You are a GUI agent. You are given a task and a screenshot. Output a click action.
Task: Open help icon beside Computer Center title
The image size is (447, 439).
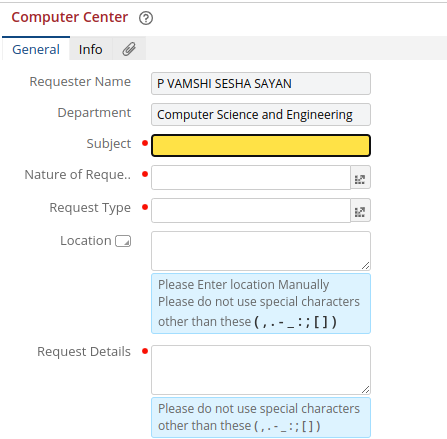point(146,18)
